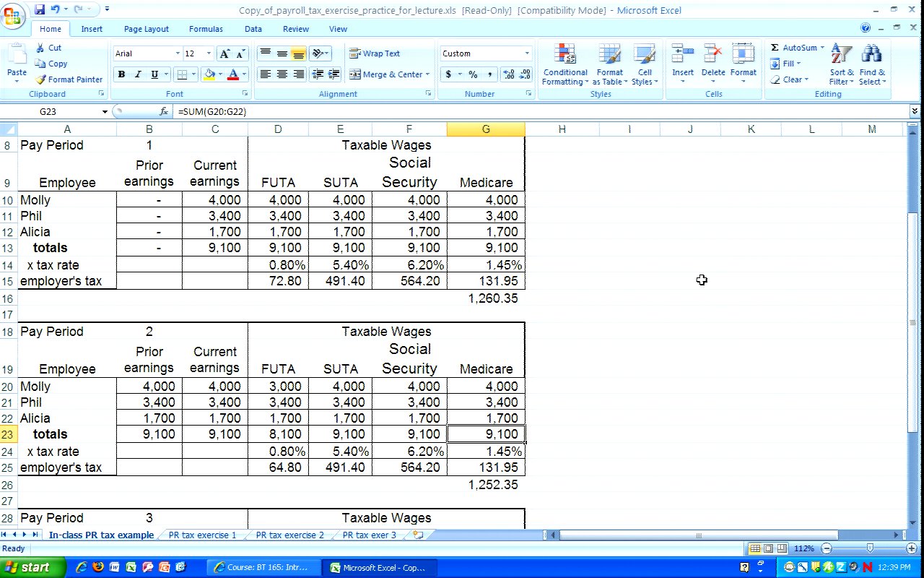Click the yellow Fill Color swatch
This screenshot has width=924, height=578.
click(209, 74)
